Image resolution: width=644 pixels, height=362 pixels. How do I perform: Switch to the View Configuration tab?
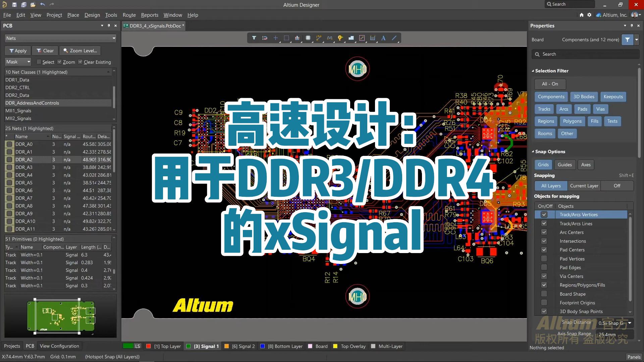coord(59,346)
